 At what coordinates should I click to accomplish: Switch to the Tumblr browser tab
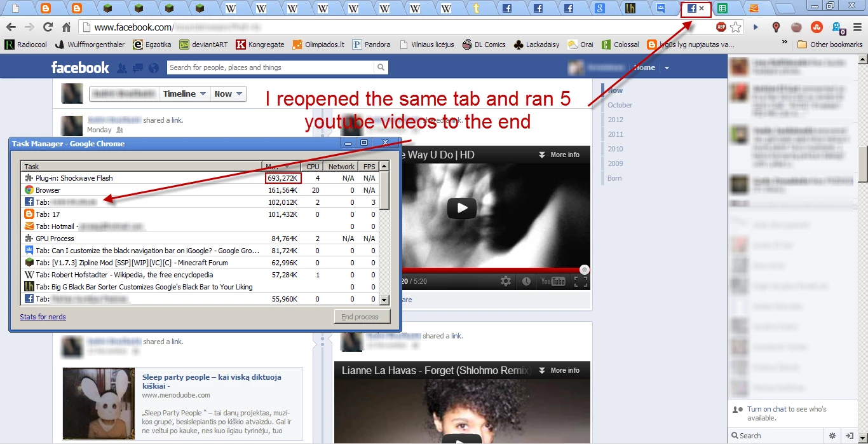(476, 8)
